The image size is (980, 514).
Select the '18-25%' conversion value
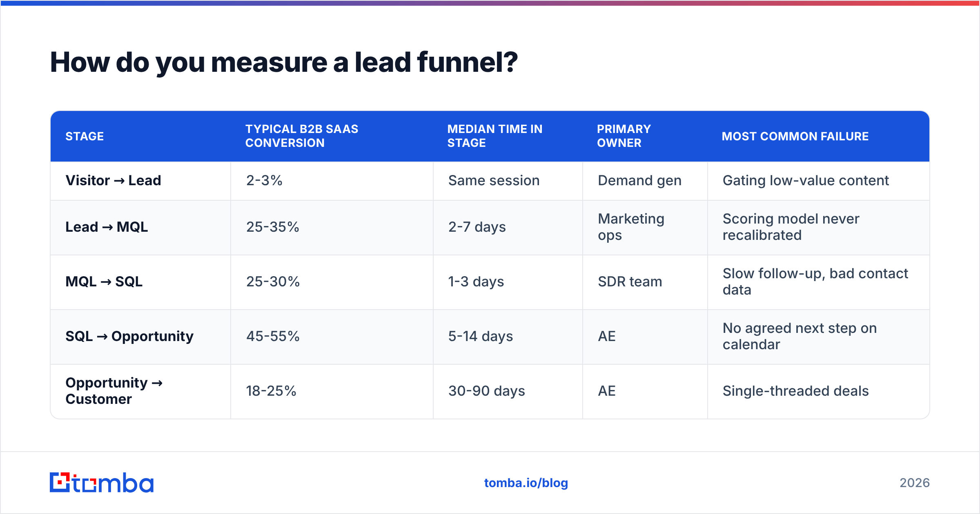pos(271,391)
